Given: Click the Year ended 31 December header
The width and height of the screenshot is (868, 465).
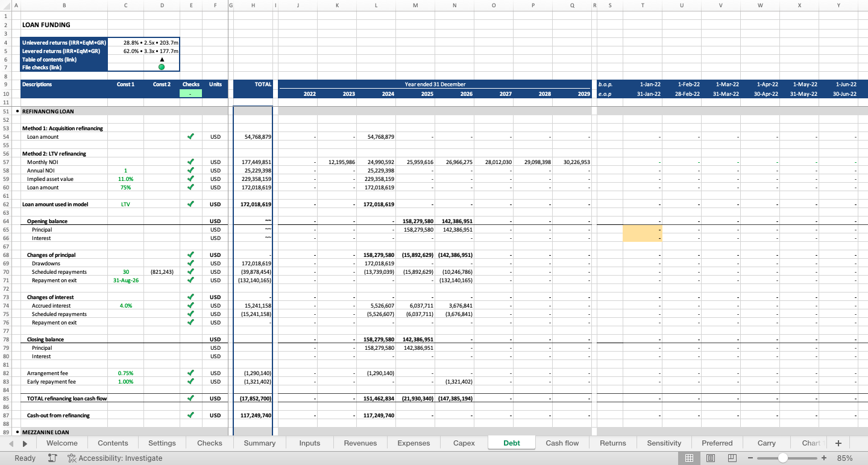Looking at the screenshot, I should pyautogui.click(x=435, y=84).
